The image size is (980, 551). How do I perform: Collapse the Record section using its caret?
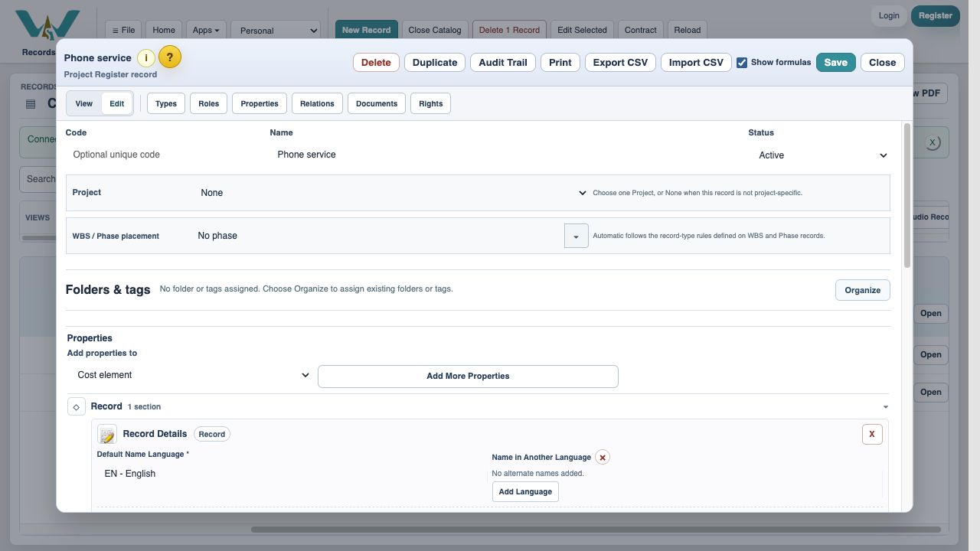coord(886,407)
